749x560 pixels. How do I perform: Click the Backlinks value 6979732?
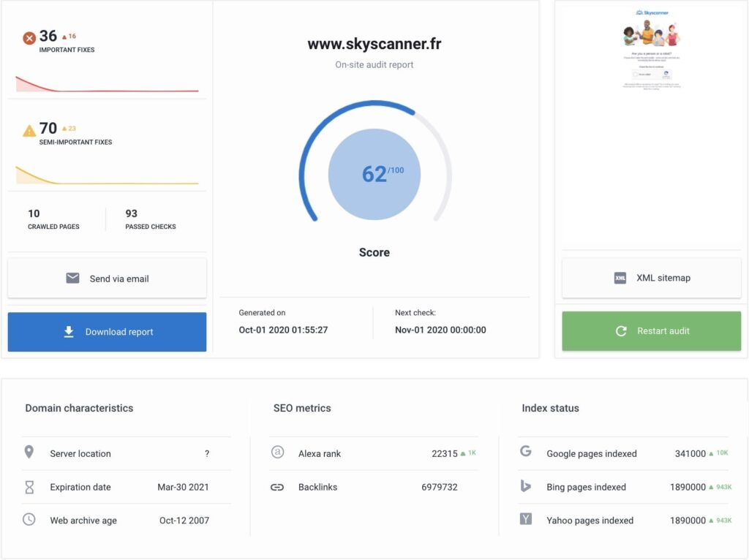[x=440, y=487]
